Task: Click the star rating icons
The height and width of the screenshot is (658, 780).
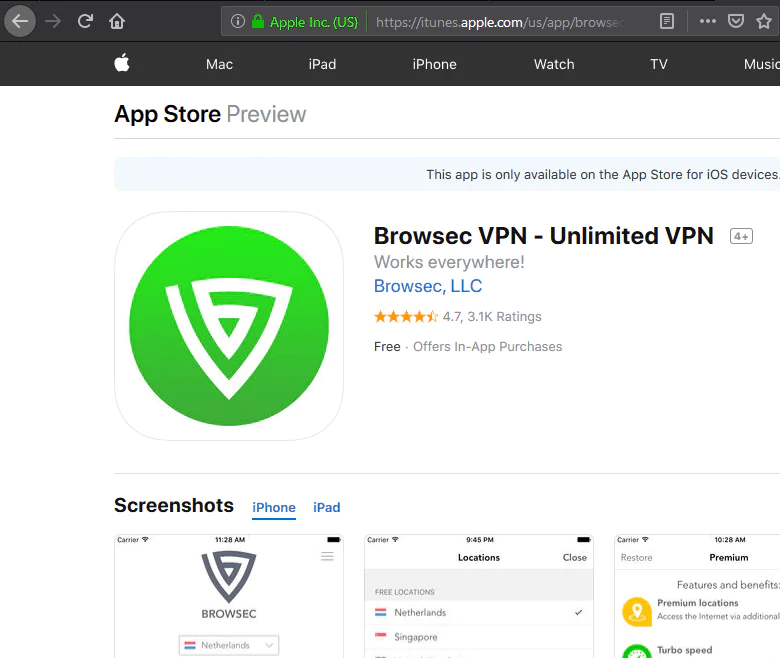Action: pyautogui.click(x=406, y=316)
